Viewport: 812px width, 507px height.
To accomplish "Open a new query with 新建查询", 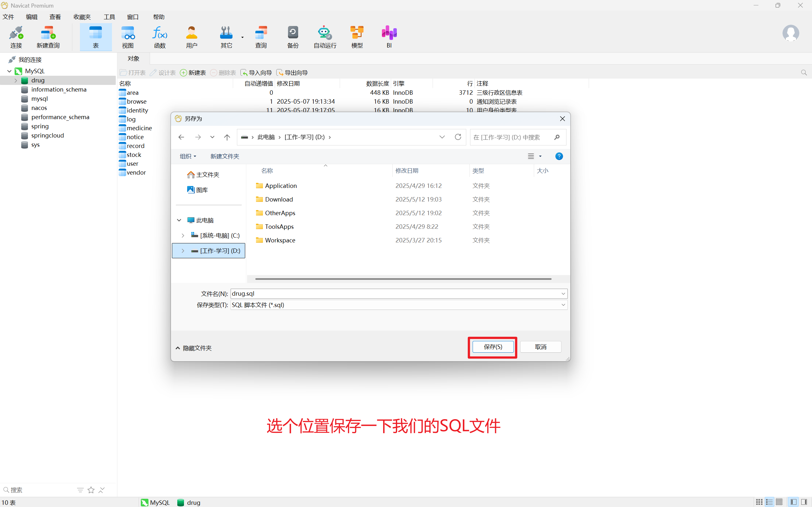I will click(x=48, y=36).
